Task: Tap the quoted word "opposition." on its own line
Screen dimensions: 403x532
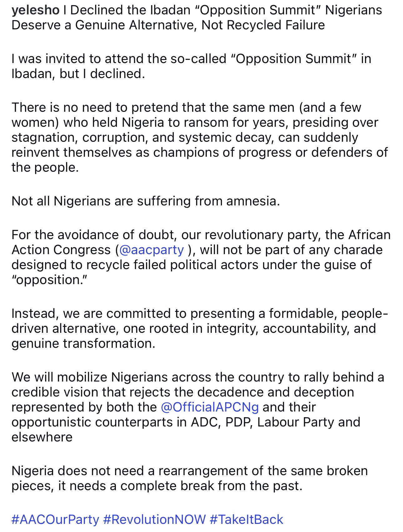Action: (x=49, y=280)
